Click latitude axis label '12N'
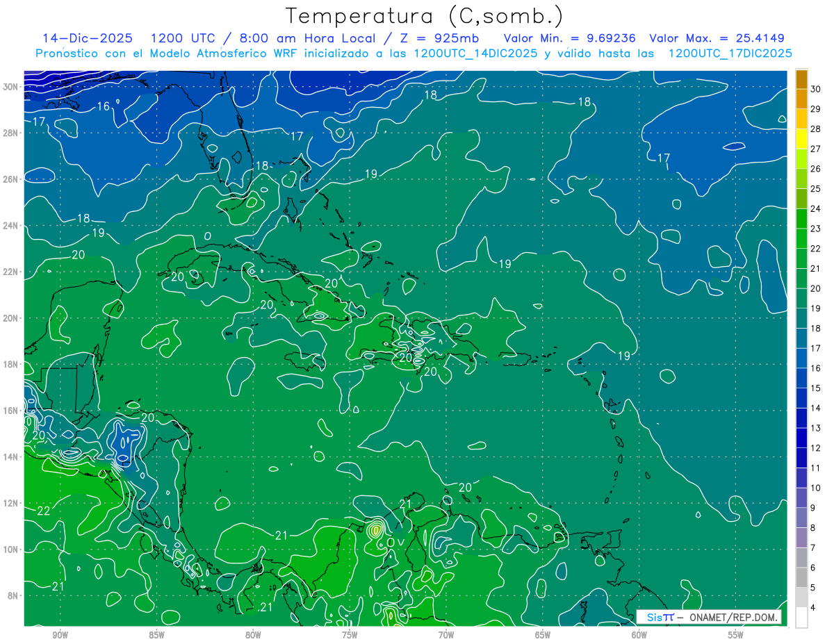834x644 pixels. 12,503
